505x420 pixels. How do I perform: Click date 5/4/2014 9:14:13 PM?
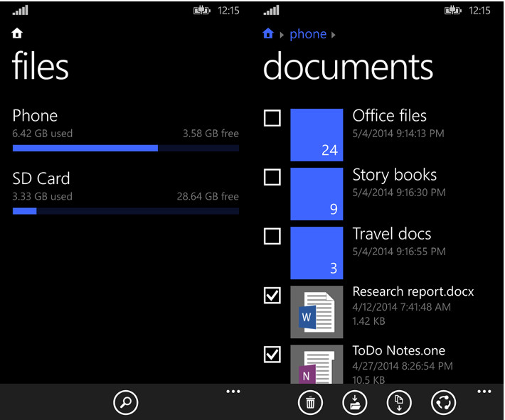pos(398,133)
